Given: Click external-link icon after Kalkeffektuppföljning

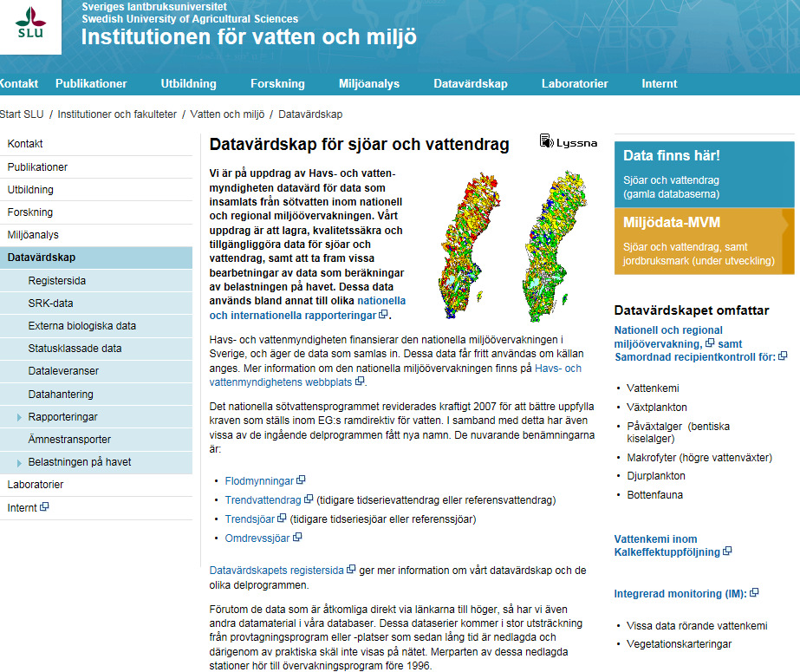Looking at the screenshot, I should pos(727,551).
